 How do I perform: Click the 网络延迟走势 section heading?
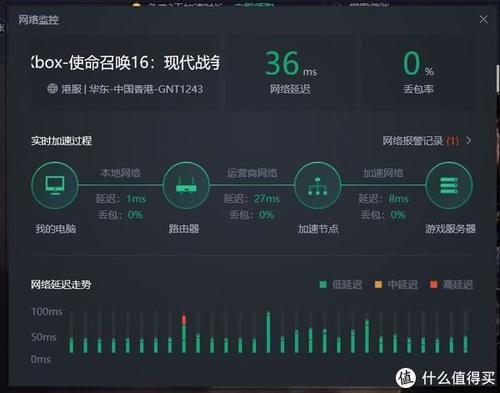[x=61, y=284]
